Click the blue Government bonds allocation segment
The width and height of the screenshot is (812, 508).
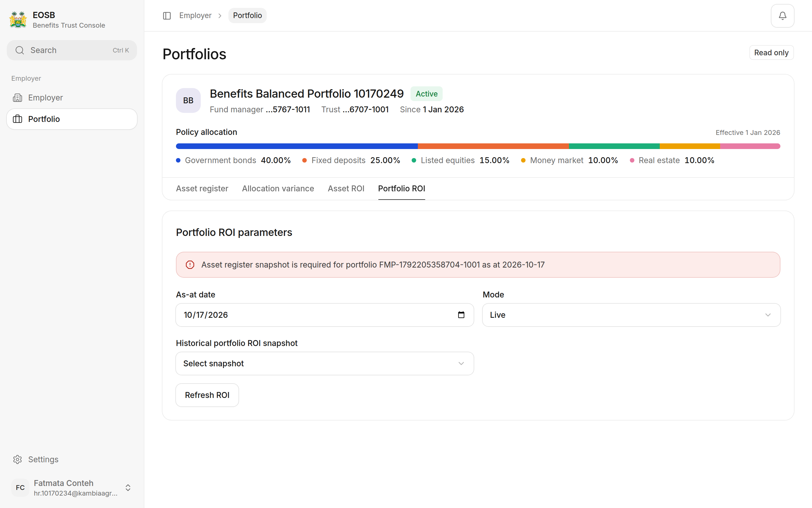click(x=297, y=146)
